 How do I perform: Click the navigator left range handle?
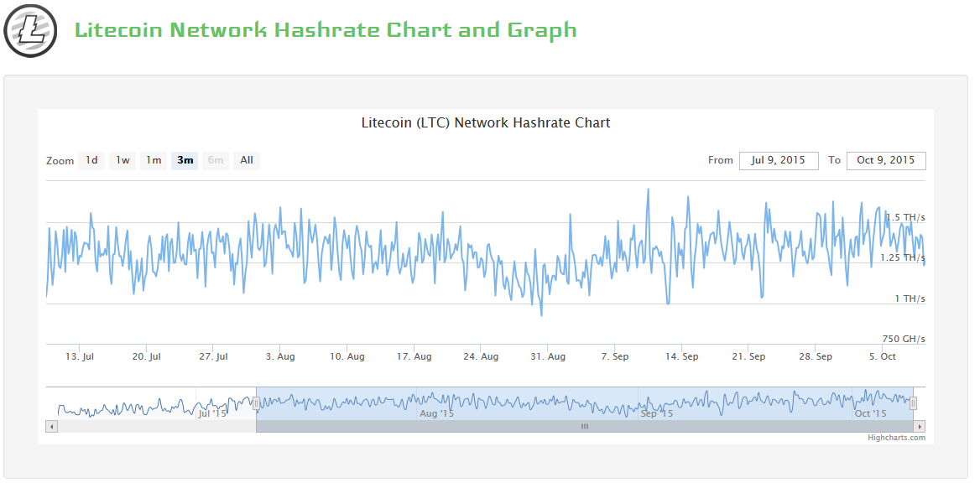point(256,403)
